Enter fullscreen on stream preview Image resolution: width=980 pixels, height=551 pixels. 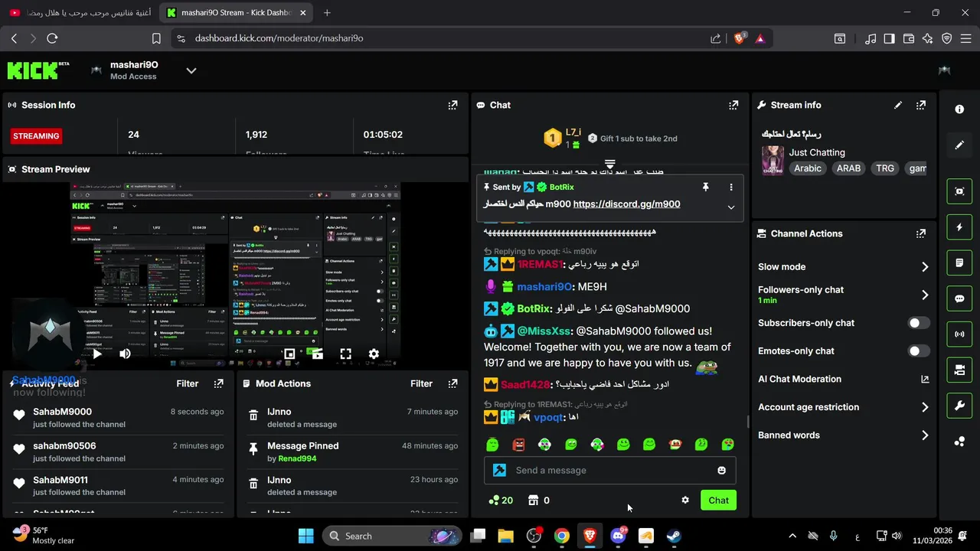pos(345,354)
